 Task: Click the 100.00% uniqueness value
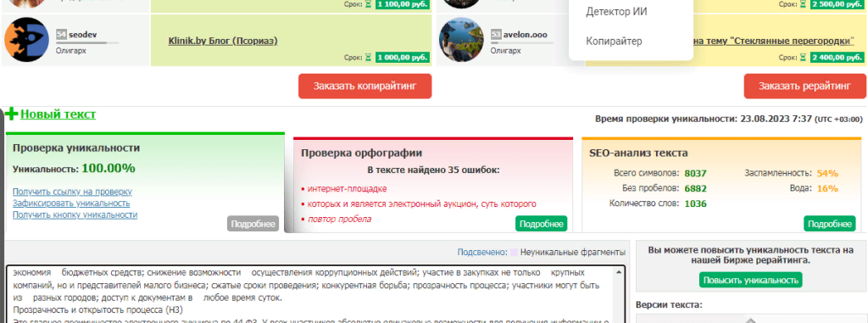(108, 169)
